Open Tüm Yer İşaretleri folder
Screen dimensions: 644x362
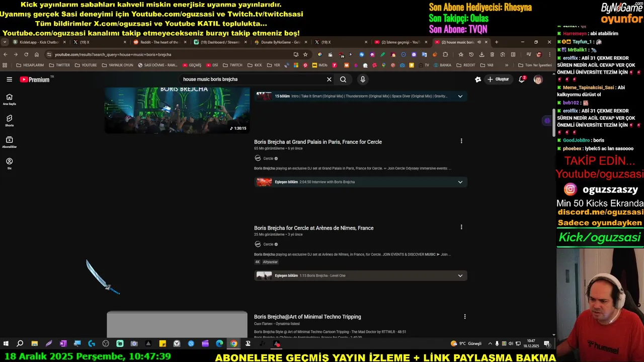click(535, 65)
